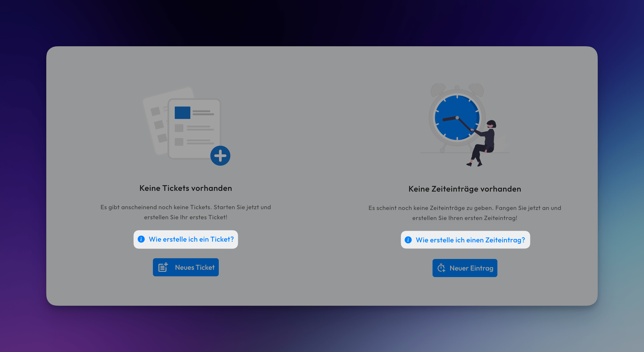
Task: Select the heading 'Keine Tickets vorhanden'
Action: click(x=185, y=188)
